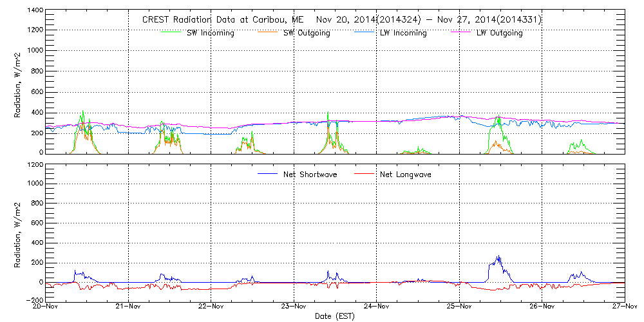
Task: Click the 1400 tick label on upper chart
Action: point(35,10)
